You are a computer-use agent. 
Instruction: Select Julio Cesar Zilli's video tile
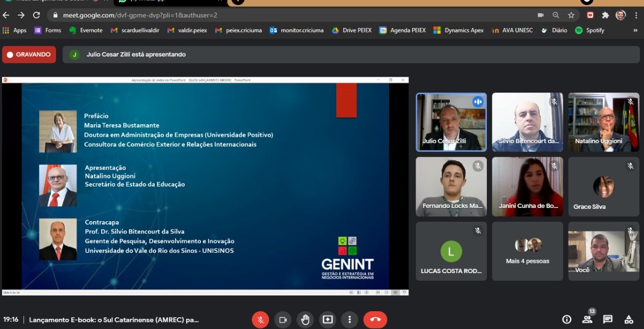pyautogui.click(x=451, y=122)
